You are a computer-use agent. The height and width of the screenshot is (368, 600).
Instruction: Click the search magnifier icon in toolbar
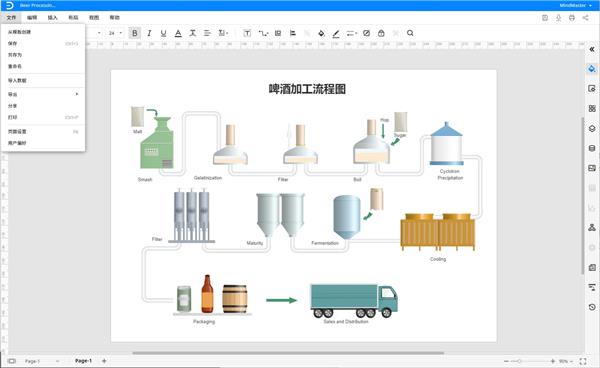410,33
